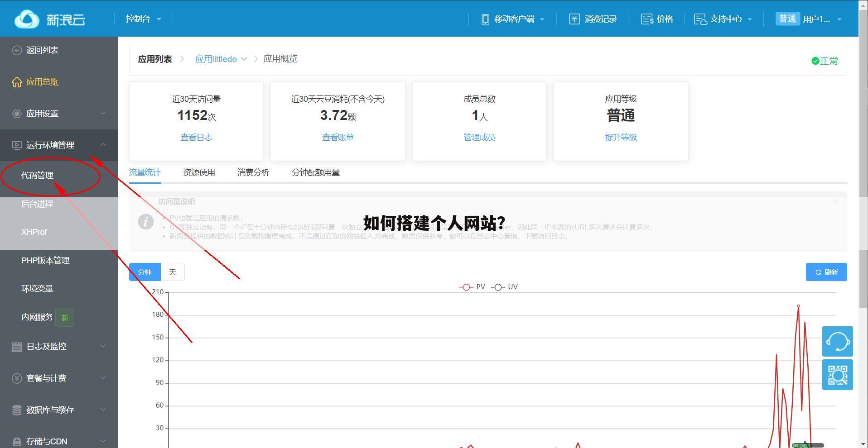Viewport: 868px width, 448px height.
Task: Switch to the 分钟配额用量 tab
Action: 316,172
